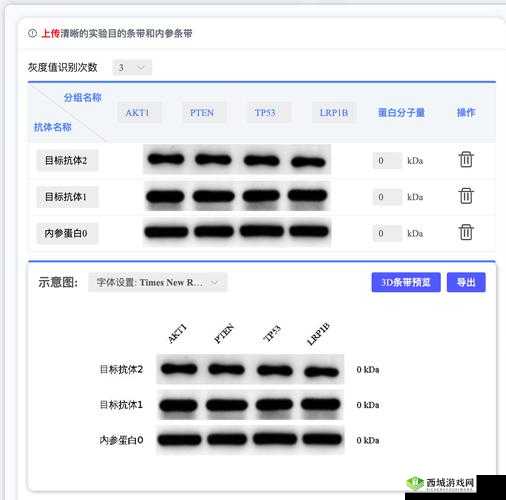Click the info icon beside 上传 hint
Viewport: 506px width, 500px height.
point(32,33)
